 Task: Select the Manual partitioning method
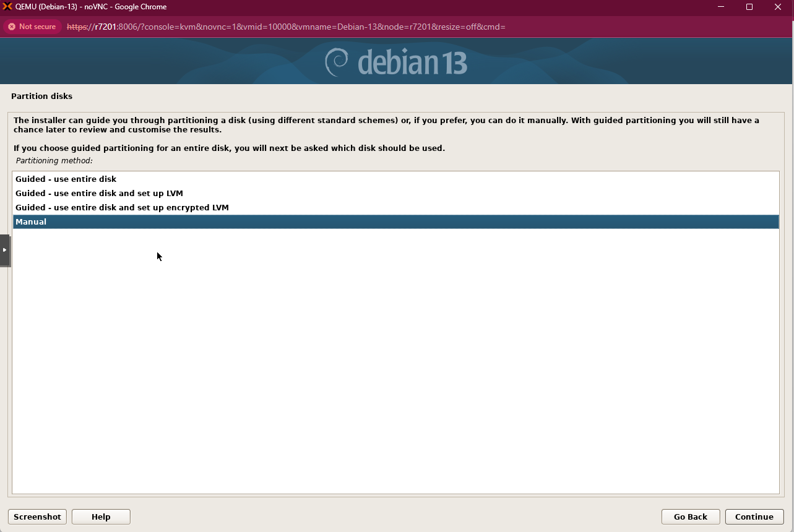coord(31,221)
